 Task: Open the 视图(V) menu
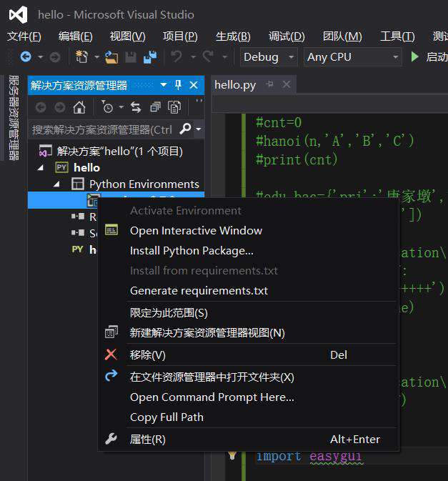[128, 36]
